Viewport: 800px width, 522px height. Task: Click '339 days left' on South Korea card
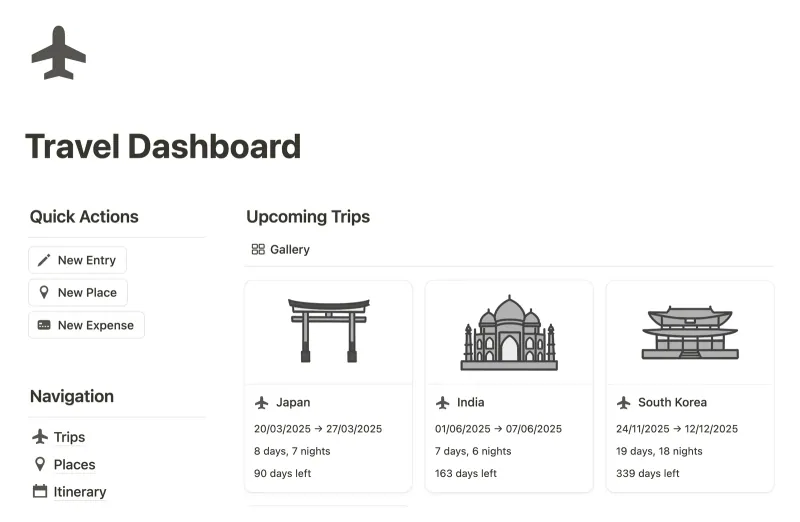click(x=647, y=474)
